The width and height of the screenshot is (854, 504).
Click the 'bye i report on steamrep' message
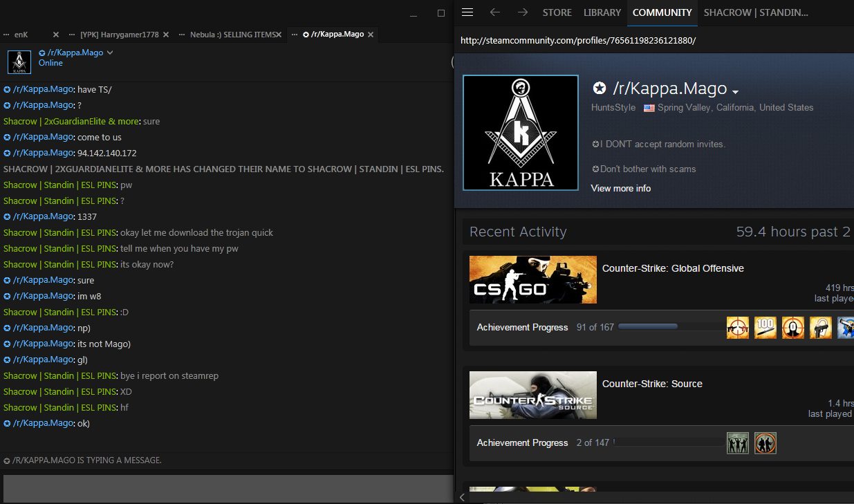169,375
